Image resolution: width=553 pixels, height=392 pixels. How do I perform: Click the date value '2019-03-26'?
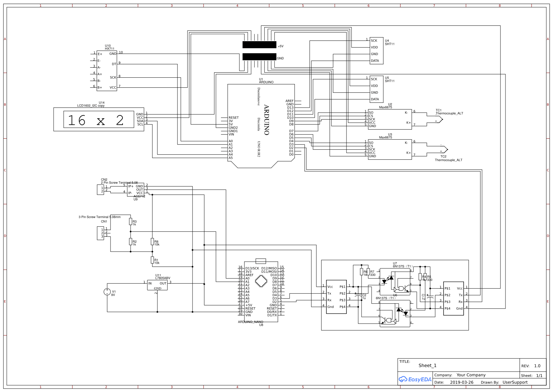462,382
